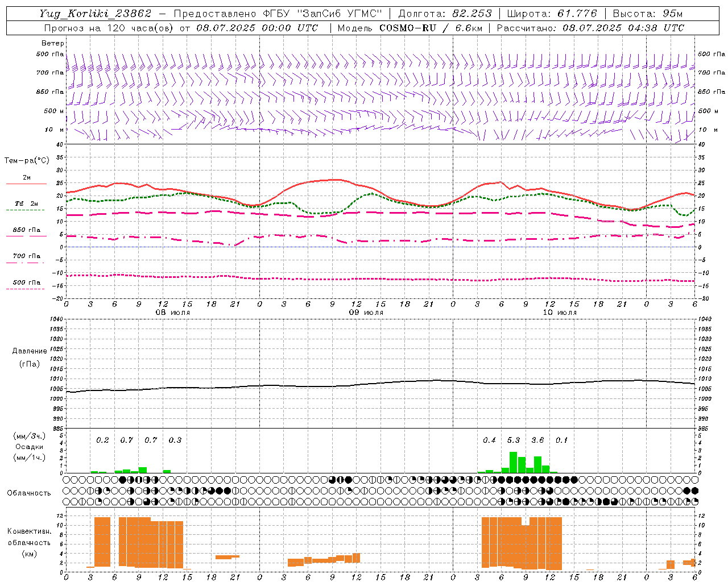Image resolution: width=728 pixels, height=582 pixels.
Task: Click the 850 гПа temperature legend entry
Action: point(26,231)
